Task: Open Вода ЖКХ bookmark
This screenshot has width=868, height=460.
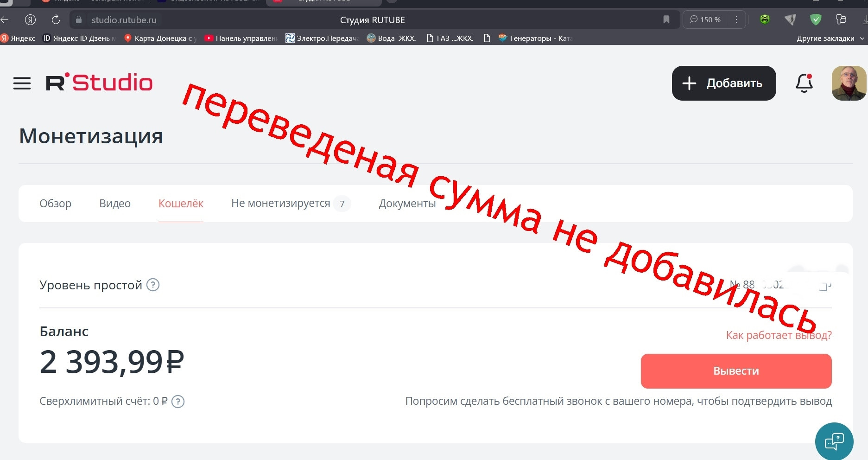Action: tap(392, 38)
